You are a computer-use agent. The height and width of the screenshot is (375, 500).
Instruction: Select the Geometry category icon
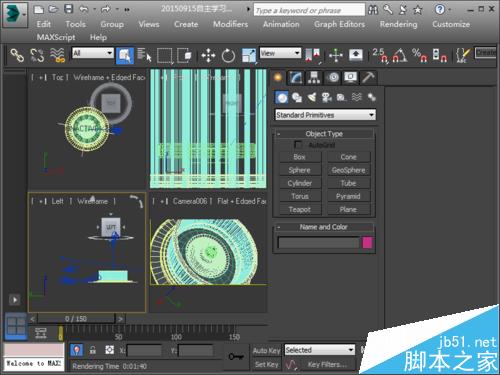coord(282,98)
